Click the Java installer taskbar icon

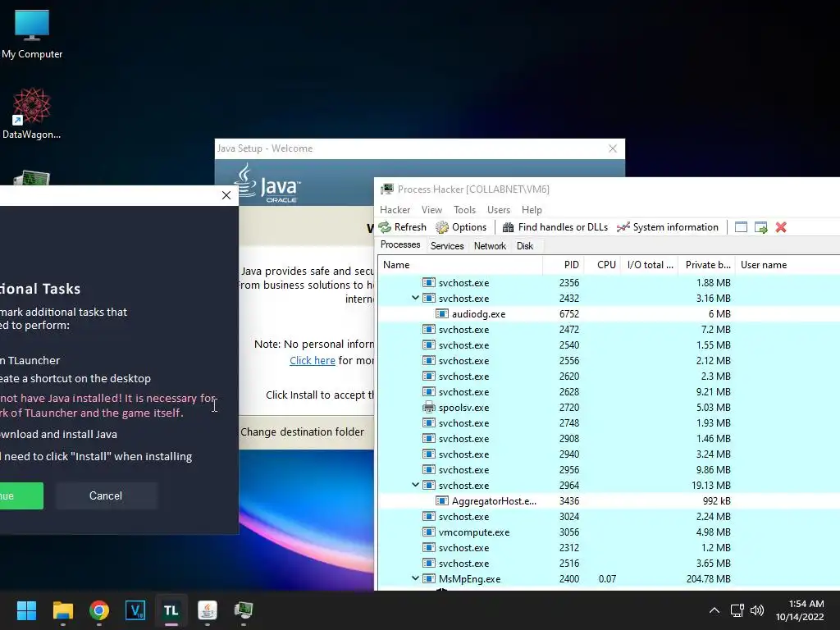coord(208,610)
